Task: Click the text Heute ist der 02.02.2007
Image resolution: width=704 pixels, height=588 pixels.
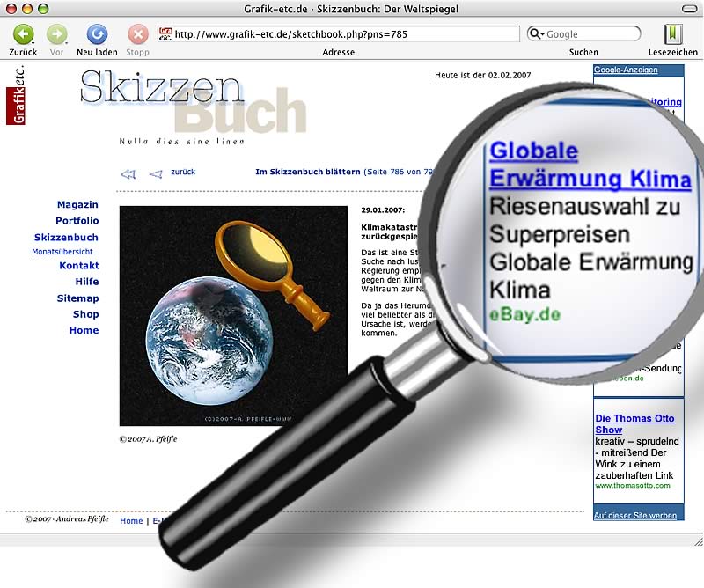Action: pos(482,75)
